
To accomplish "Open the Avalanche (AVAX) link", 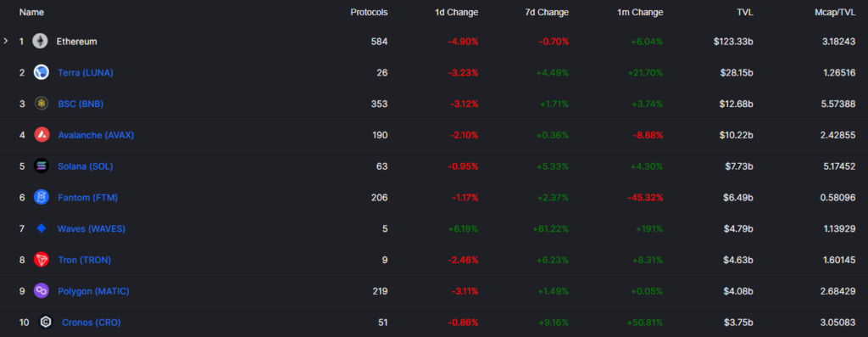I will 97,135.
